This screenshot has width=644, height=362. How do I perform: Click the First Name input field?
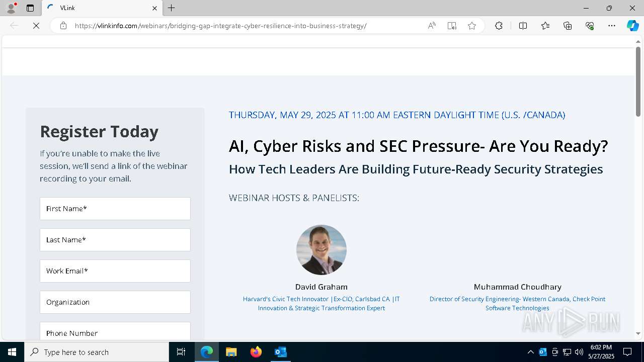[x=115, y=209]
